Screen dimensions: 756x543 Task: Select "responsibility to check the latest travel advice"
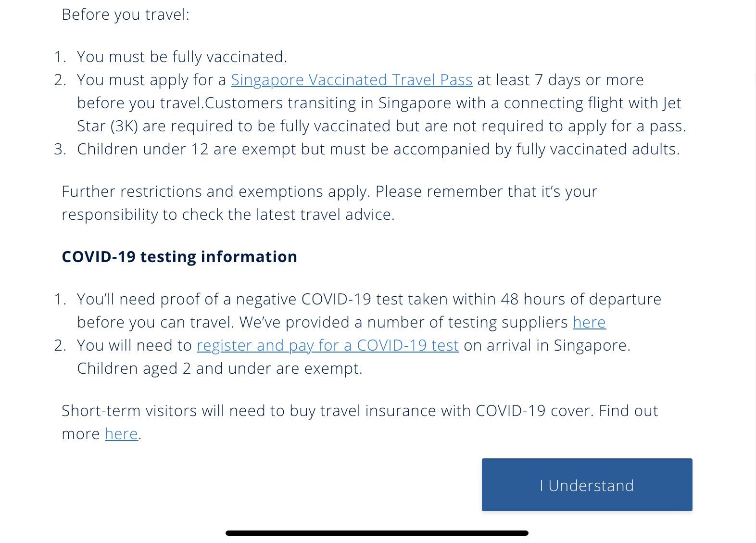228,215
